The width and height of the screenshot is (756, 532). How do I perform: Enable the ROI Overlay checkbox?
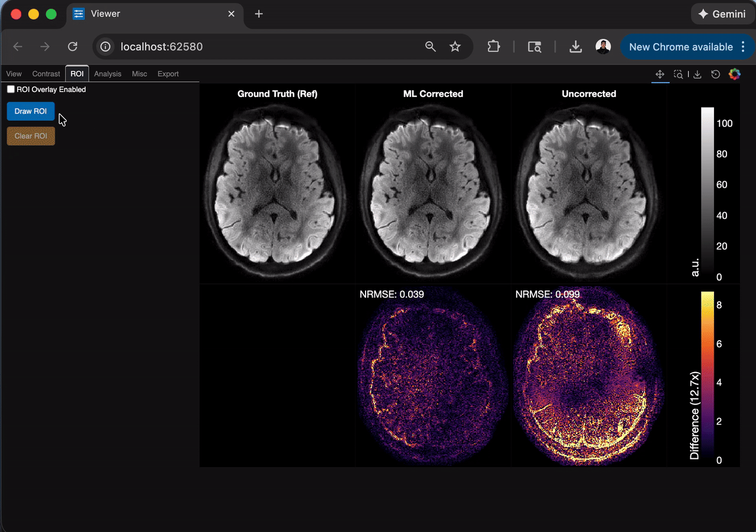pyautogui.click(x=11, y=89)
